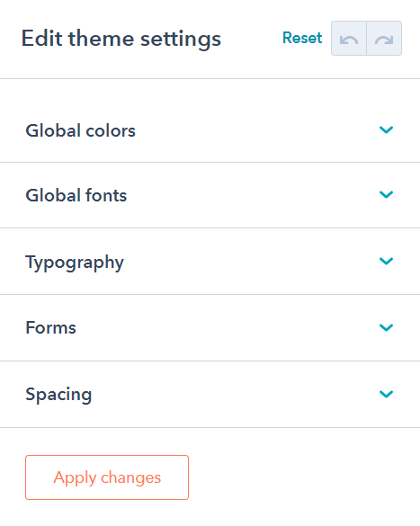The width and height of the screenshot is (420, 526).
Task: Select the Spacing section label
Action: 58,395
